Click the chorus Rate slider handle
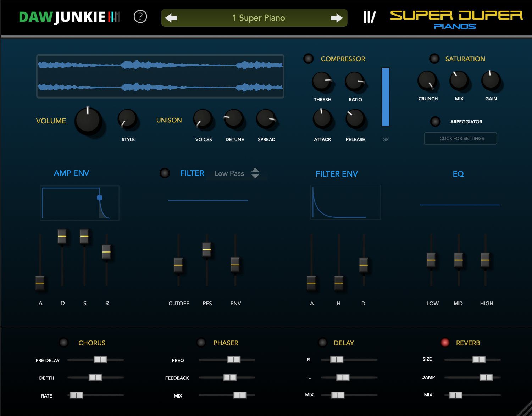 [x=76, y=395]
